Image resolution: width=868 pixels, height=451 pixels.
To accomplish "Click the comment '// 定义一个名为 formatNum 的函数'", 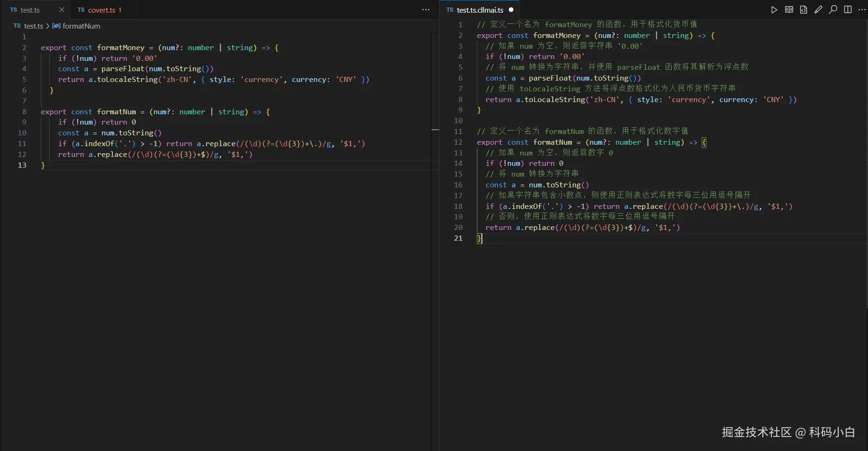I will coord(582,131).
